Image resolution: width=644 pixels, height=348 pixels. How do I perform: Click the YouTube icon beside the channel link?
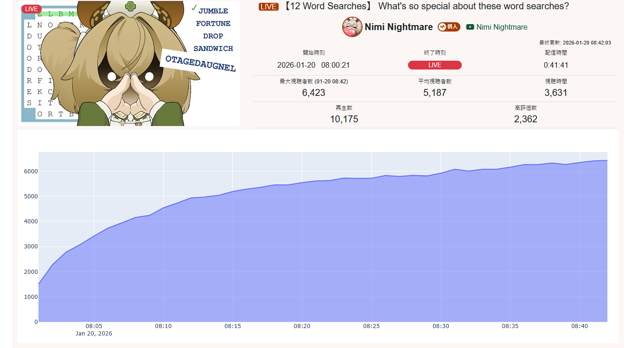pos(470,27)
